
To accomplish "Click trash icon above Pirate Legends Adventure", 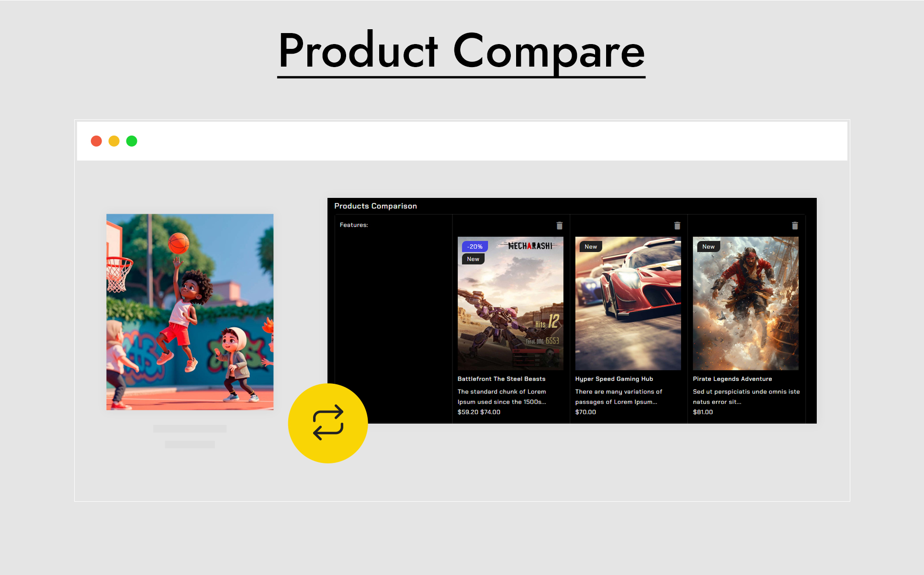I will click(x=795, y=225).
